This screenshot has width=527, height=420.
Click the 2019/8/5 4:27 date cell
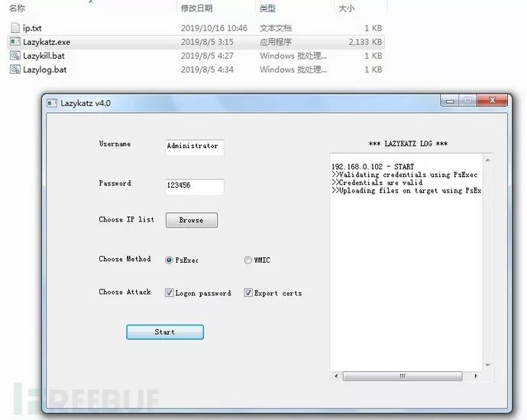tap(207, 56)
